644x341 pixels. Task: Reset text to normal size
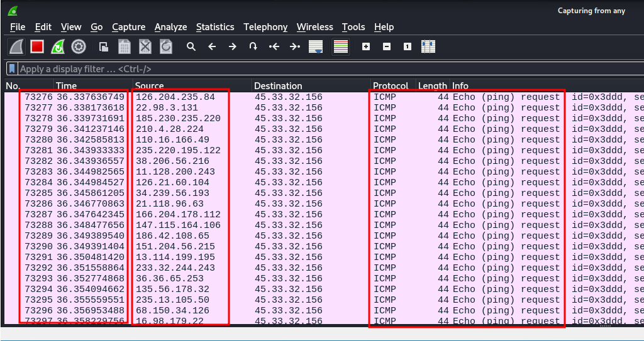pos(407,46)
